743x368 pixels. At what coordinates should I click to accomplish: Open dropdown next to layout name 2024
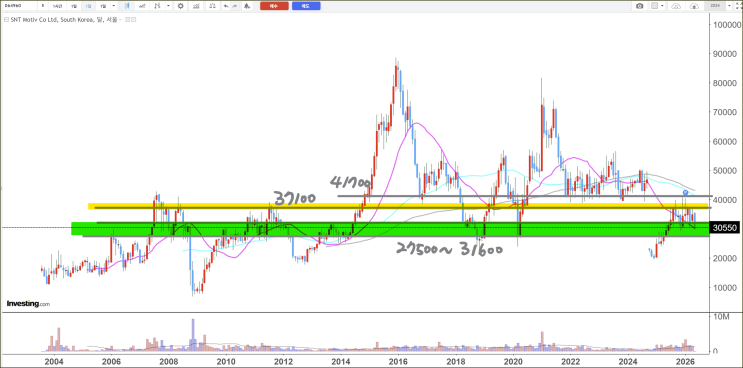coord(729,6)
